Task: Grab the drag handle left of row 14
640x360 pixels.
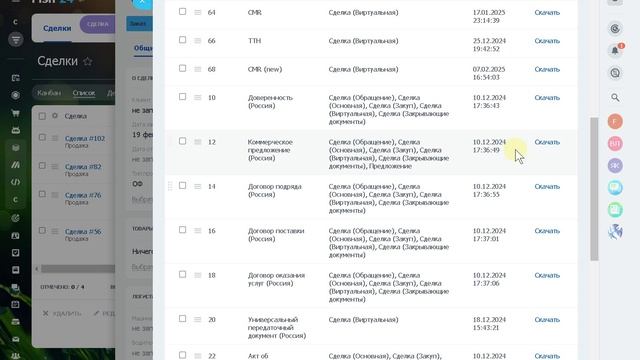Action: click(x=170, y=186)
